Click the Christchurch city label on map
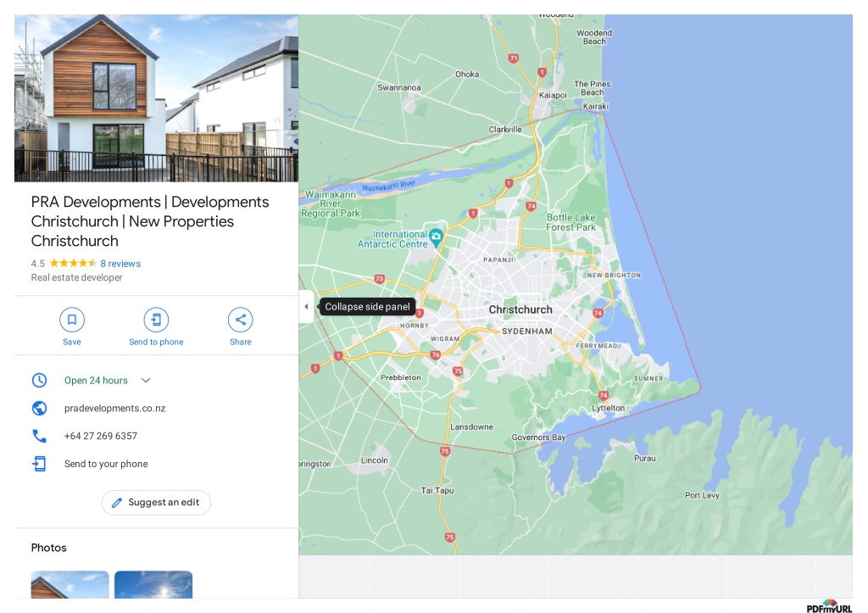Image resolution: width=868 pixels, height=613 pixels. (520, 309)
